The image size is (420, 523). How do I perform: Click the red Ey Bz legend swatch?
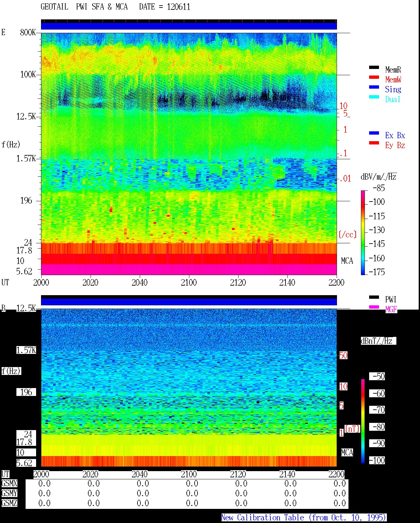click(374, 143)
